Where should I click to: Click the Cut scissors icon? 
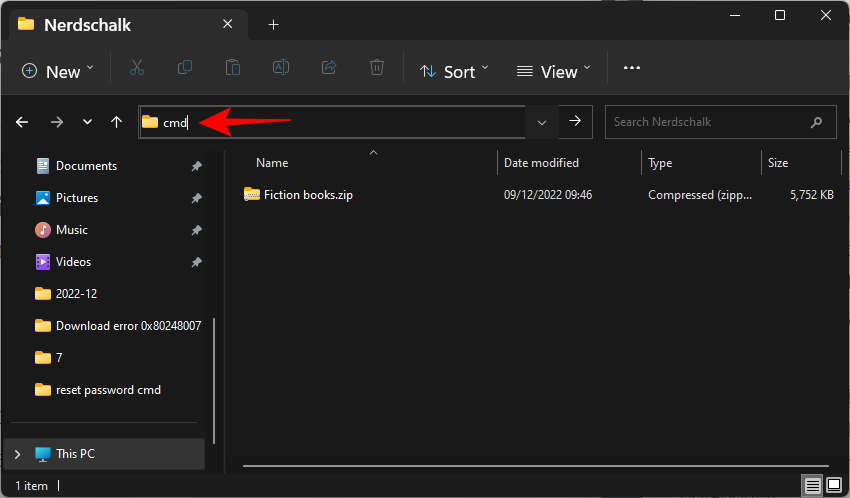137,69
